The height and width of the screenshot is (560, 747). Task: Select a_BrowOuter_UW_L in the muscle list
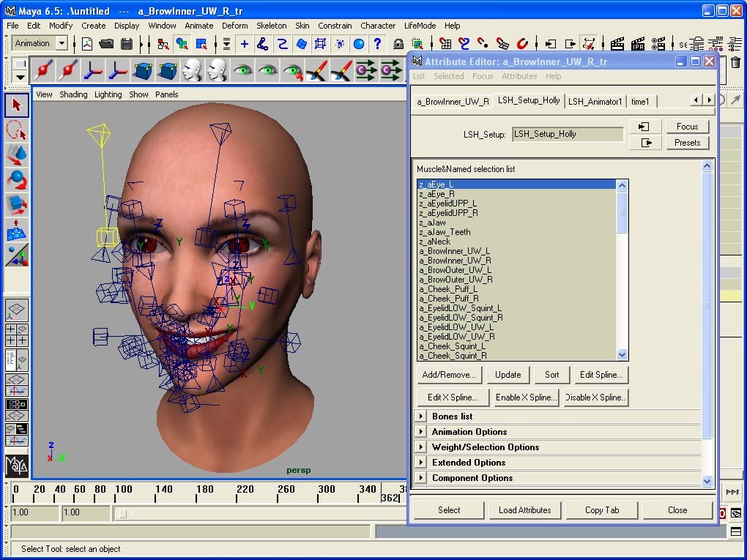click(x=455, y=270)
